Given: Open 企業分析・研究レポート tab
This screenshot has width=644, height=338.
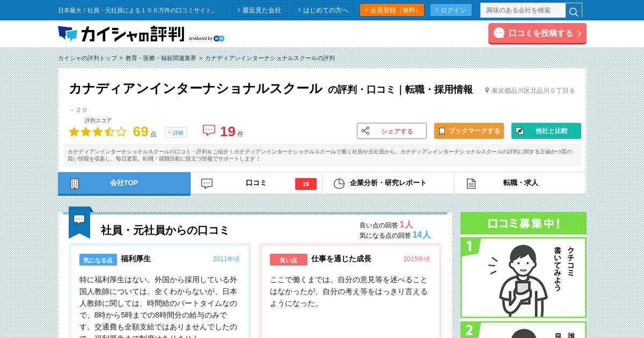Looking at the screenshot, I should [x=388, y=183].
